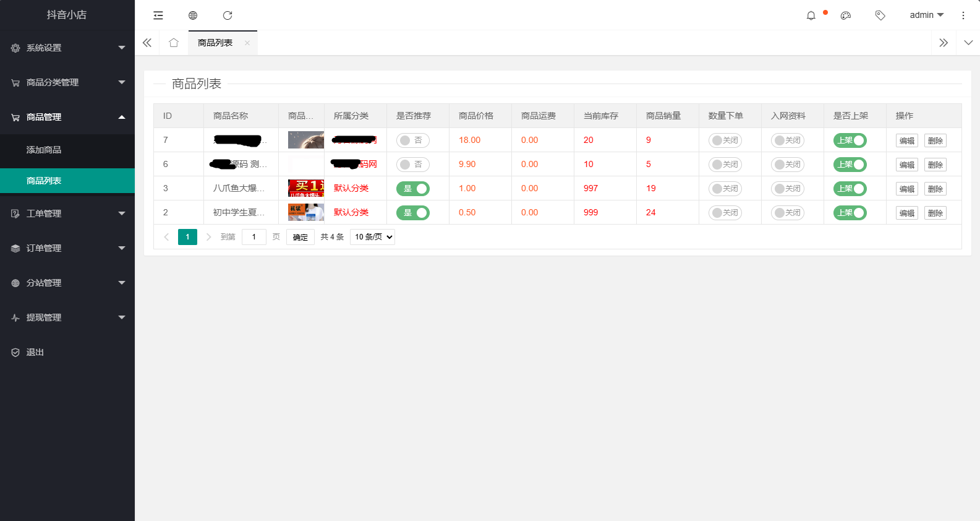Click the page number jump input field
The width and height of the screenshot is (980, 521).
point(254,237)
